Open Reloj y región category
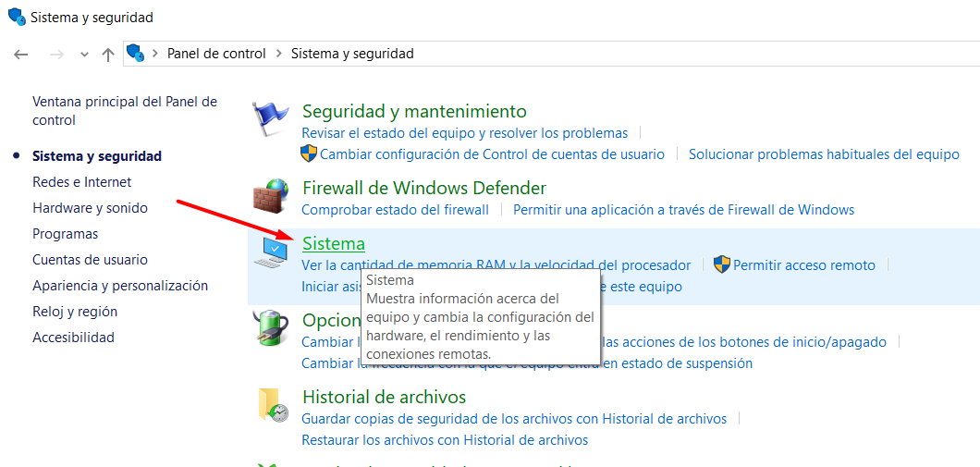Viewport: 980px width, 467px height. 75,312
